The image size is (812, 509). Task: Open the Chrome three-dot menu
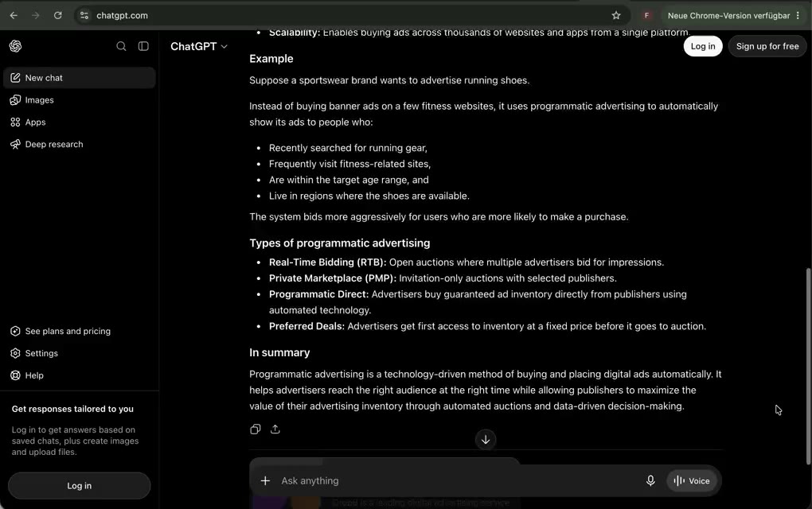798,16
